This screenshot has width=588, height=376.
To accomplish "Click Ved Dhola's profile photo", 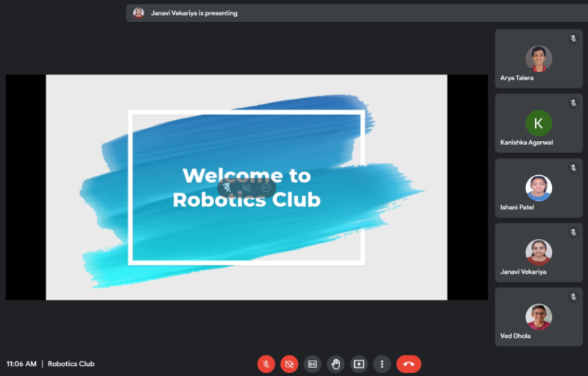I will point(539,317).
